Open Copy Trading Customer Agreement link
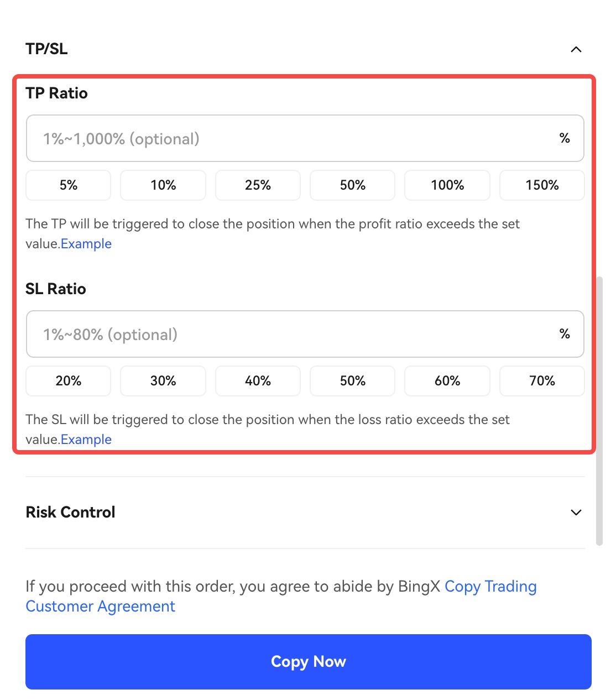 tap(490, 587)
